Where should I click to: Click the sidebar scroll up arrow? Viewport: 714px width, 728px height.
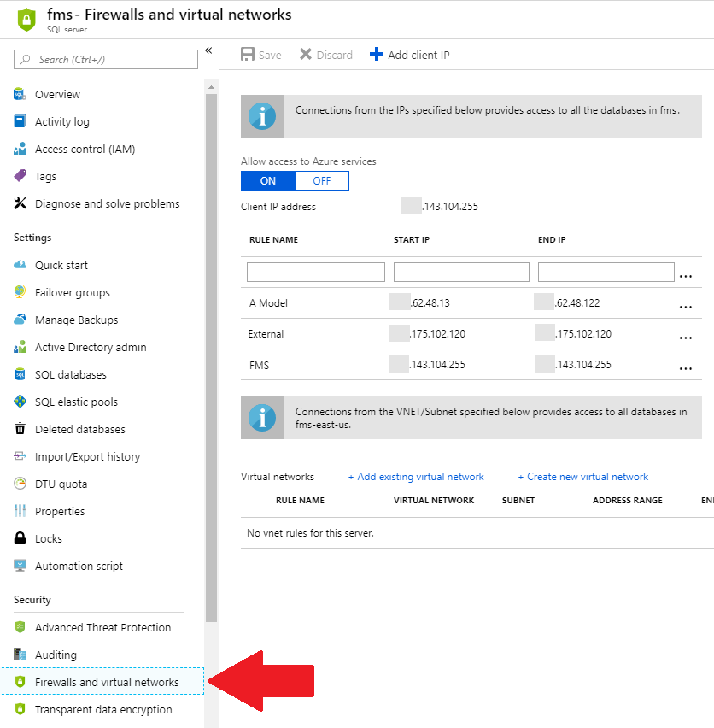pos(212,87)
